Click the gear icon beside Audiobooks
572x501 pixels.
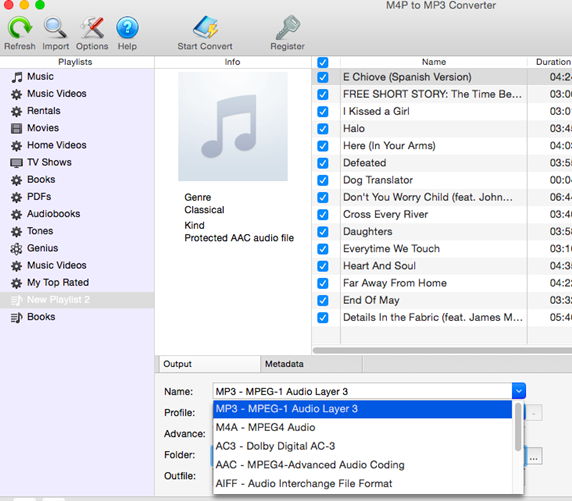pos(16,214)
